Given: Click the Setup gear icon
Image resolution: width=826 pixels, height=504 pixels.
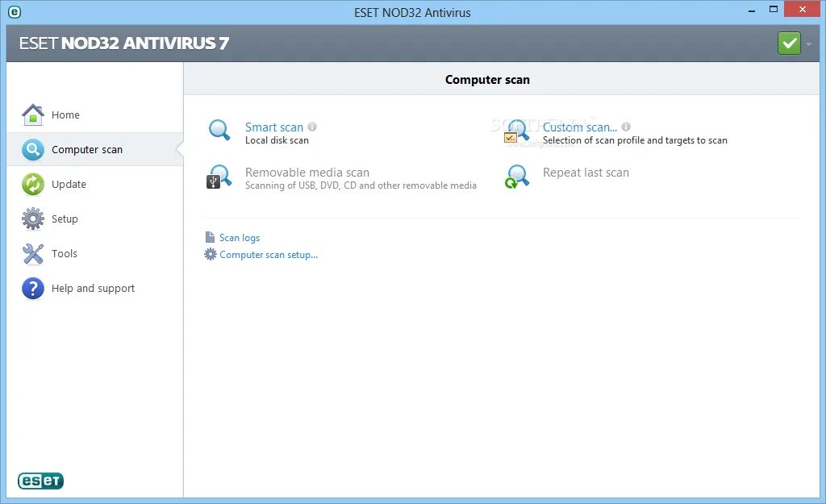Looking at the screenshot, I should click(x=32, y=219).
